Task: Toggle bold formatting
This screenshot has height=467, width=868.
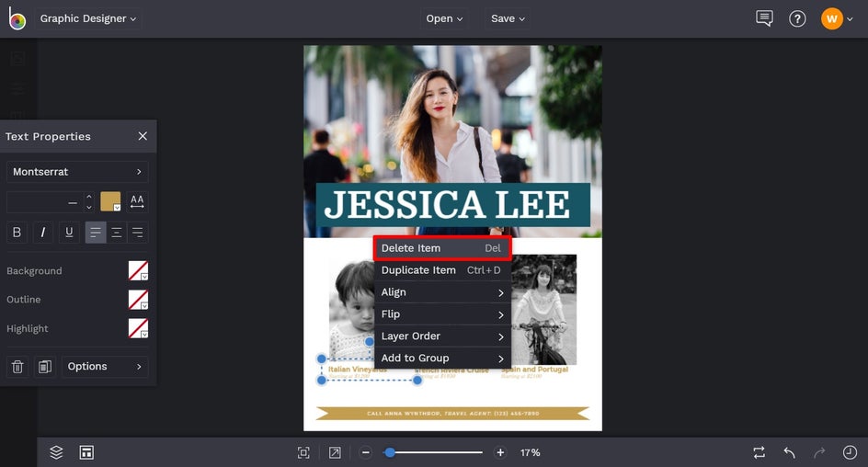Action: pos(17,233)
